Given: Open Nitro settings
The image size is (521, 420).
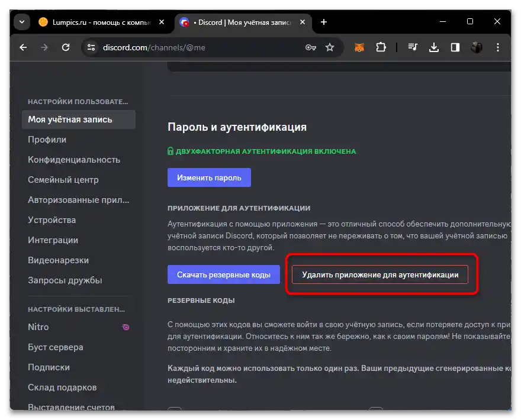Looking at the screenshot, I should (x=78, y=327).
